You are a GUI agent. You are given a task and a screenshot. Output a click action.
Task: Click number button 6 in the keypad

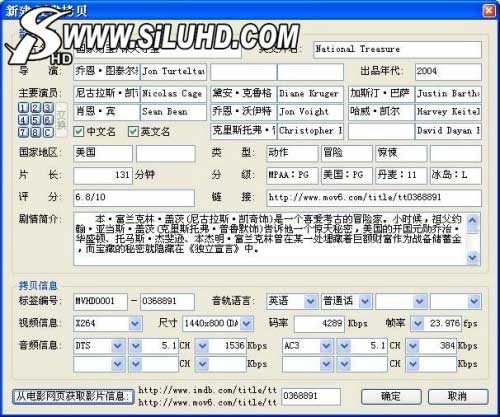tap(48, 120)
